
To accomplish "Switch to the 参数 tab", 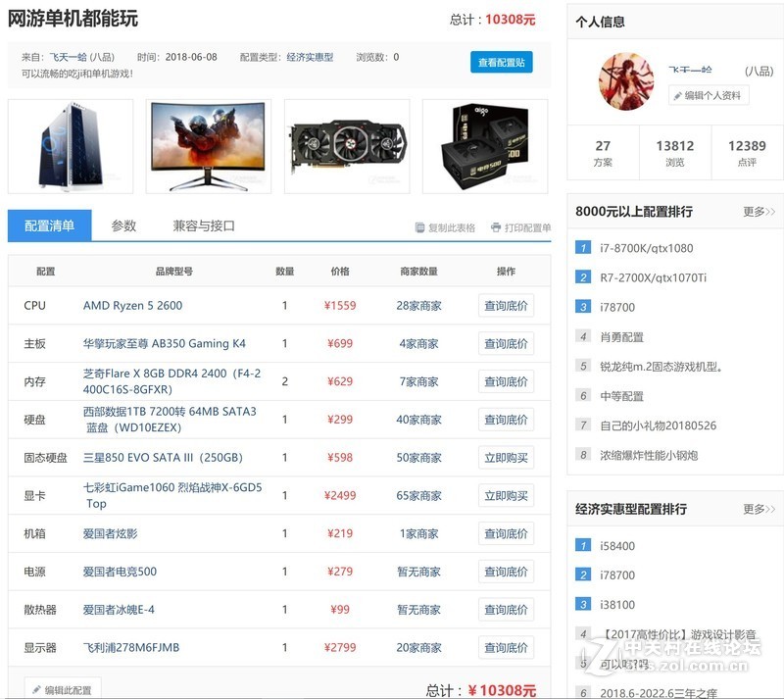I will pos(123,225).
